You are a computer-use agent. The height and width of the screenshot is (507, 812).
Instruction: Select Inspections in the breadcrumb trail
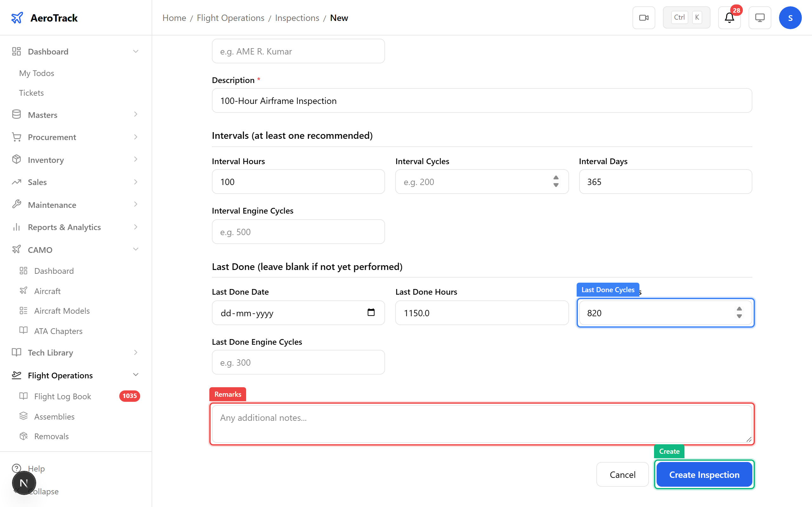pyautogui.click(x=297, y=17)
